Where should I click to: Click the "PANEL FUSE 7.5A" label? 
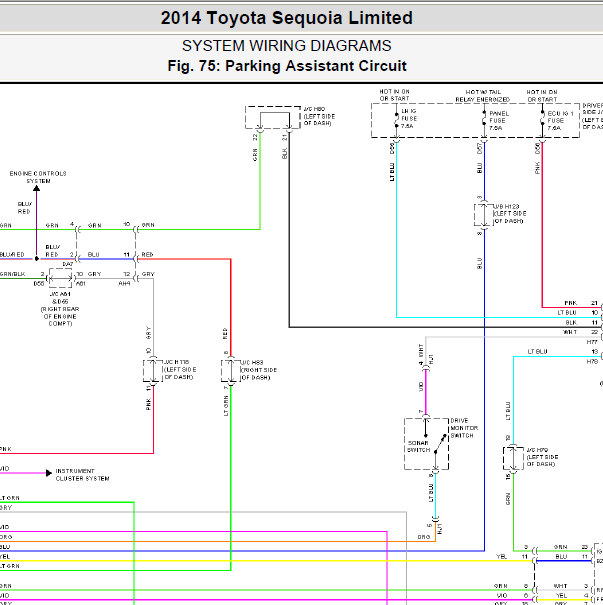[499, 120]
